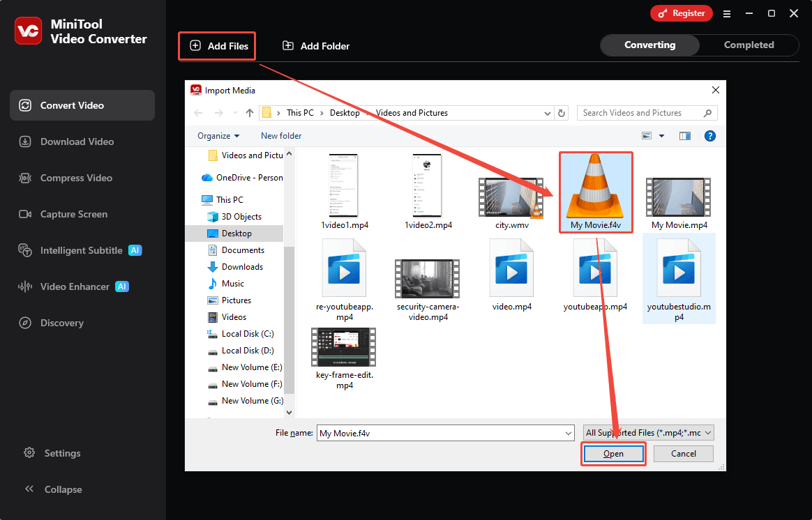Select Local Disk (D:)

coord(241,351)
